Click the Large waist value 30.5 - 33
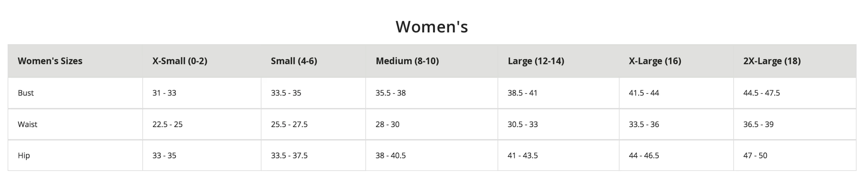The height and width of the screenshot is (190, 868). pos(522,124)
